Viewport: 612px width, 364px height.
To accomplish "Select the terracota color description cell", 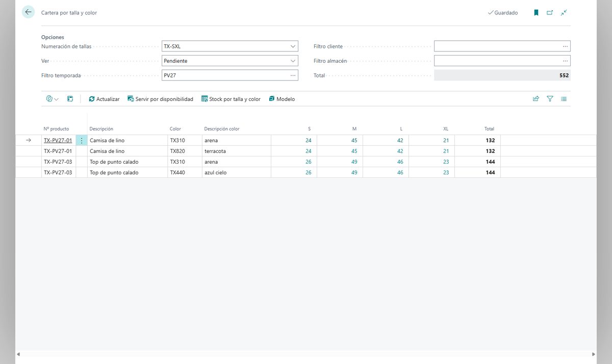I will tap(236, 151).
